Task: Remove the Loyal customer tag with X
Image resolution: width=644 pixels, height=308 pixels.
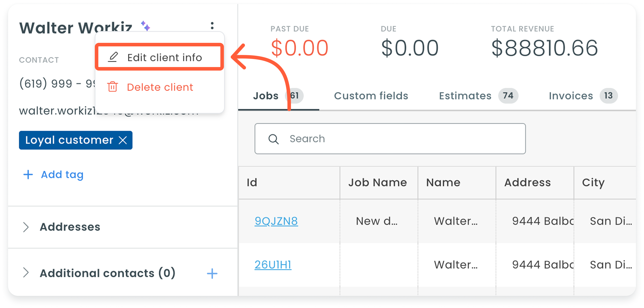Action: coord(123,140)
